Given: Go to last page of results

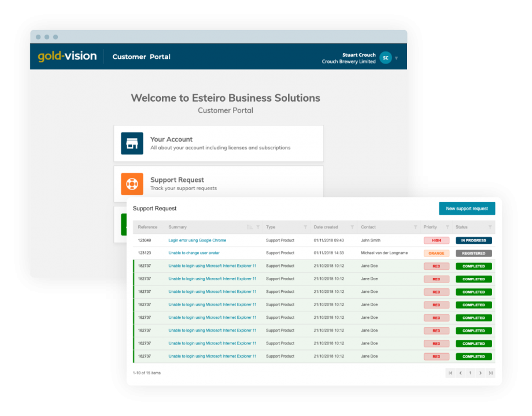Looking at the screenshot, I should click(x=490, y=373).
